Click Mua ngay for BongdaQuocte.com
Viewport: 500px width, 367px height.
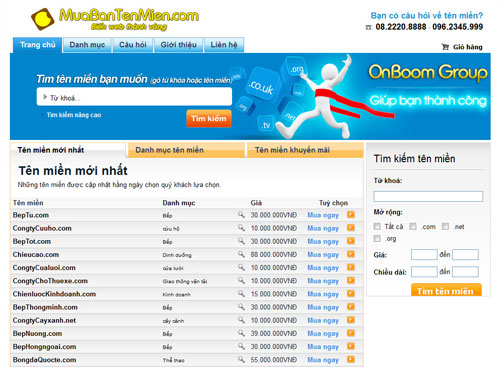point(323,360)
